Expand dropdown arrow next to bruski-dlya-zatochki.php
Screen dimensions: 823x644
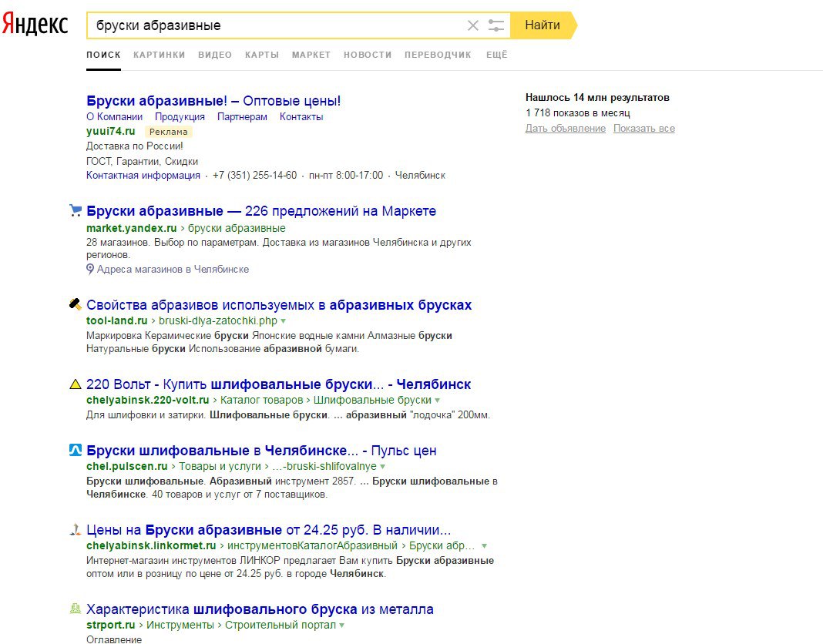284,320
